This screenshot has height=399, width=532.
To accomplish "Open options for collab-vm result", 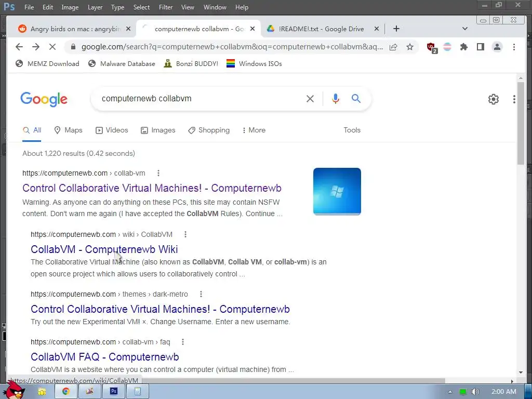I will pyautogui.click(x=158, y=173).
